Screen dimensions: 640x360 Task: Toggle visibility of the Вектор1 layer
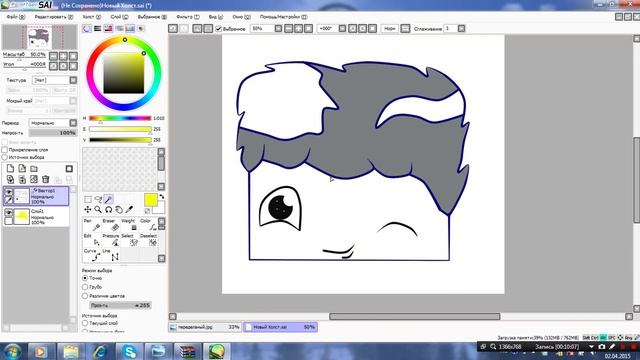(x=8, y=191)
